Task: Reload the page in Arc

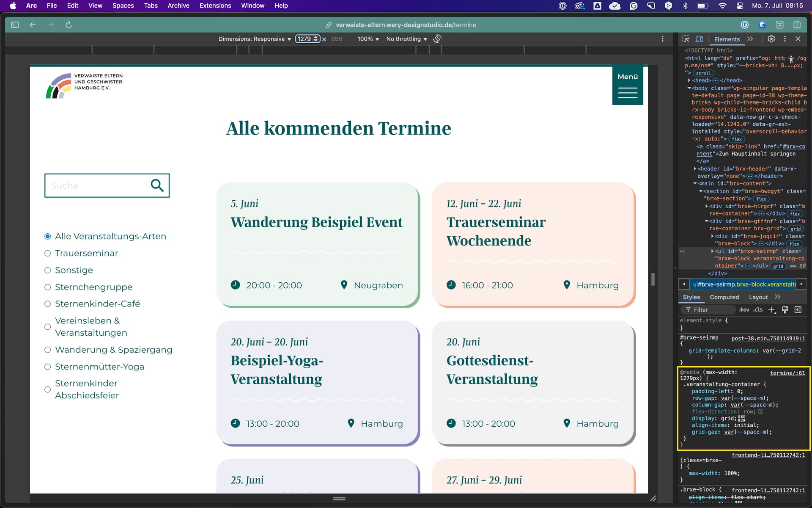Action: 69,25
